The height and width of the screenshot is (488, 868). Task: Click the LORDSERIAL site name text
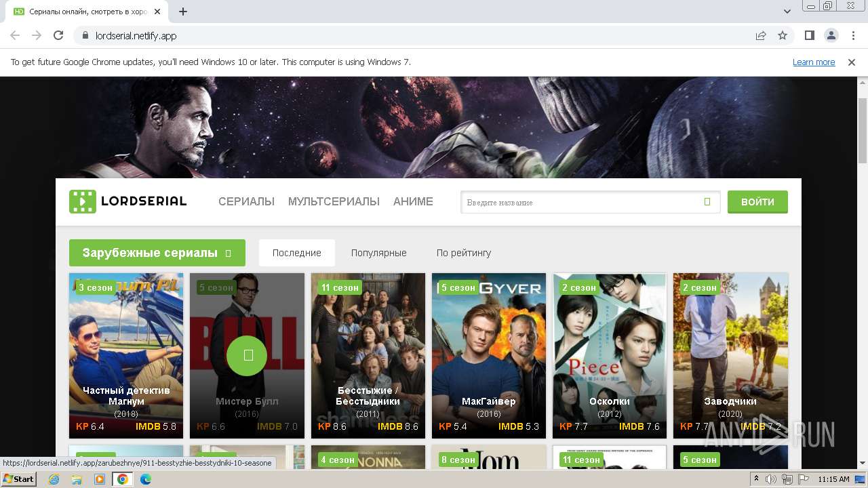(144, 201)
